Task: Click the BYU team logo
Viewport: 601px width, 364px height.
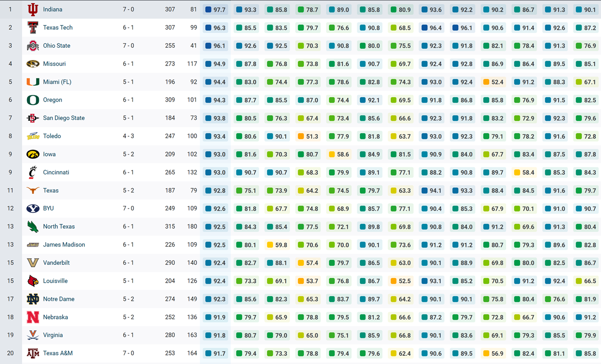Action: 33,209
